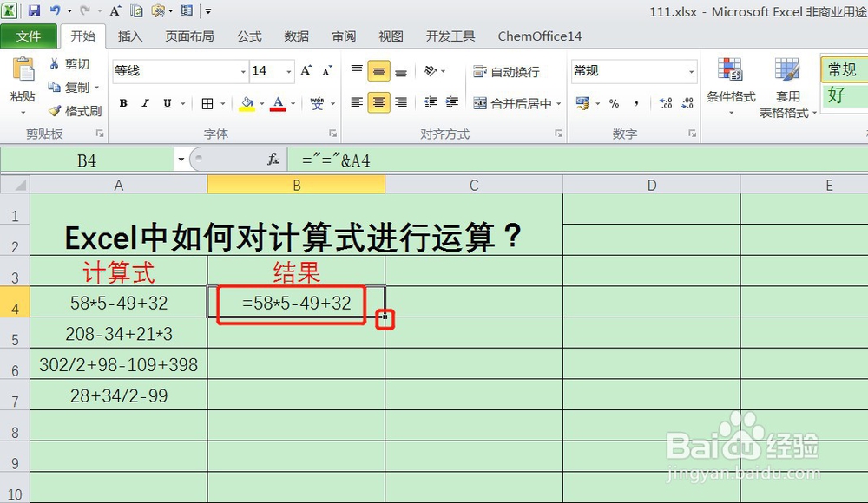Toggle Bold formatting

coord(123,103)
